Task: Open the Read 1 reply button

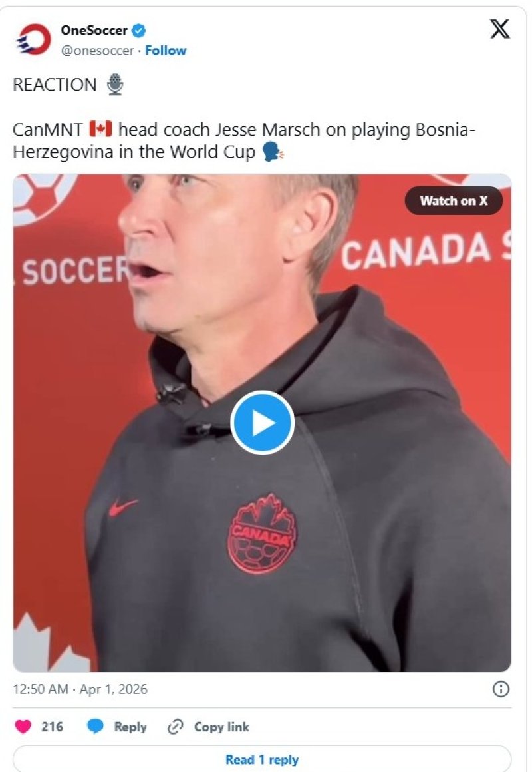Action: click(x=262, y=759)
